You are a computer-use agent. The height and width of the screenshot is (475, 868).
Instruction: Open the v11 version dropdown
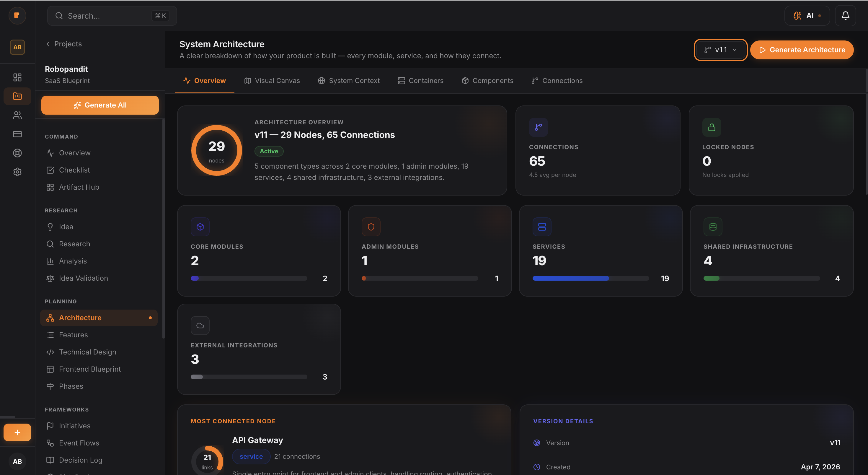[x=720, y=50]
